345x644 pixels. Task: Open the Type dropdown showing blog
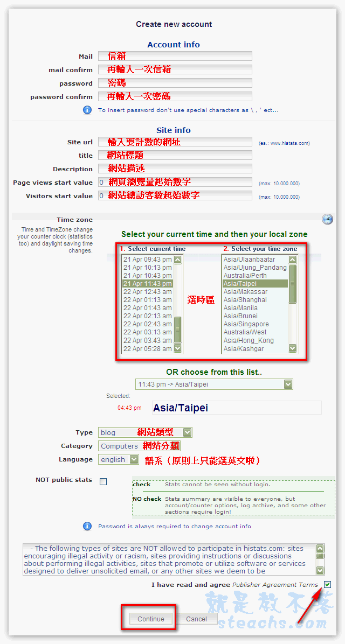coord(145,432)
